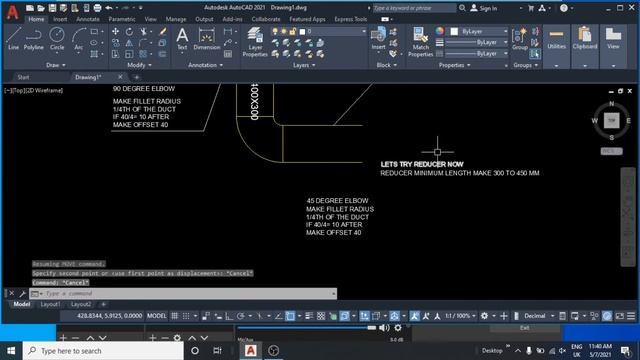The width and height of the screenshot is (640, 360).
Task: Open Layer Properties manager
Action: click(255, 42)
